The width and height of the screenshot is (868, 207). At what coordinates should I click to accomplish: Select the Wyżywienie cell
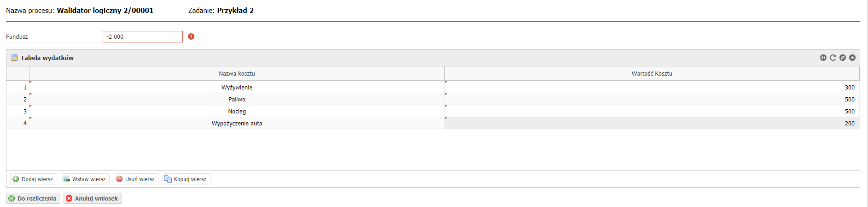point(237,87)
